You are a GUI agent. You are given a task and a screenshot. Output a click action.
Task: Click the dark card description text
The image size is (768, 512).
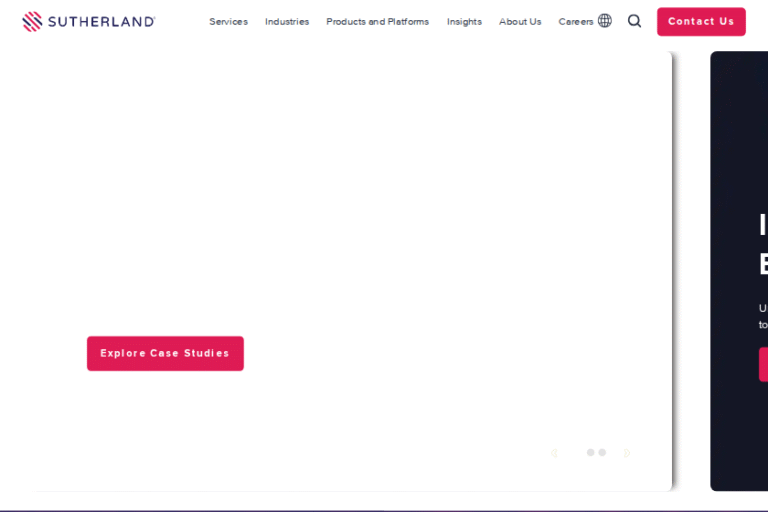(x=763, y=316)
